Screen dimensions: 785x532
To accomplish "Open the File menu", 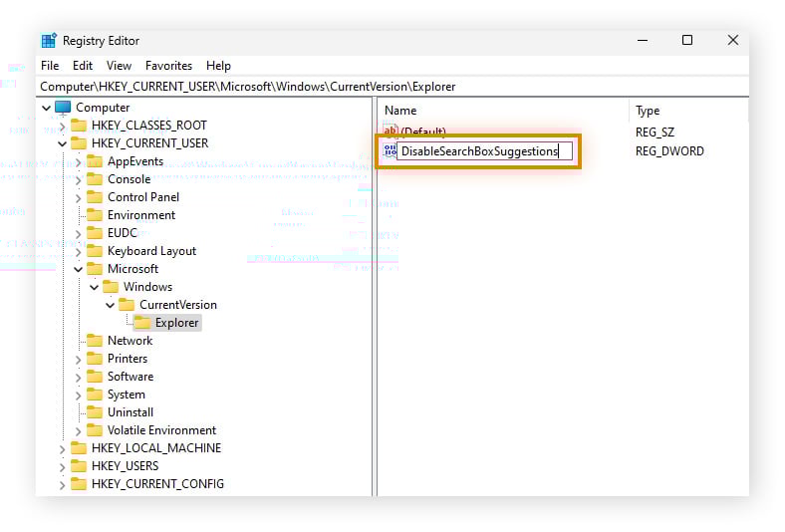I will pos(50,66).
